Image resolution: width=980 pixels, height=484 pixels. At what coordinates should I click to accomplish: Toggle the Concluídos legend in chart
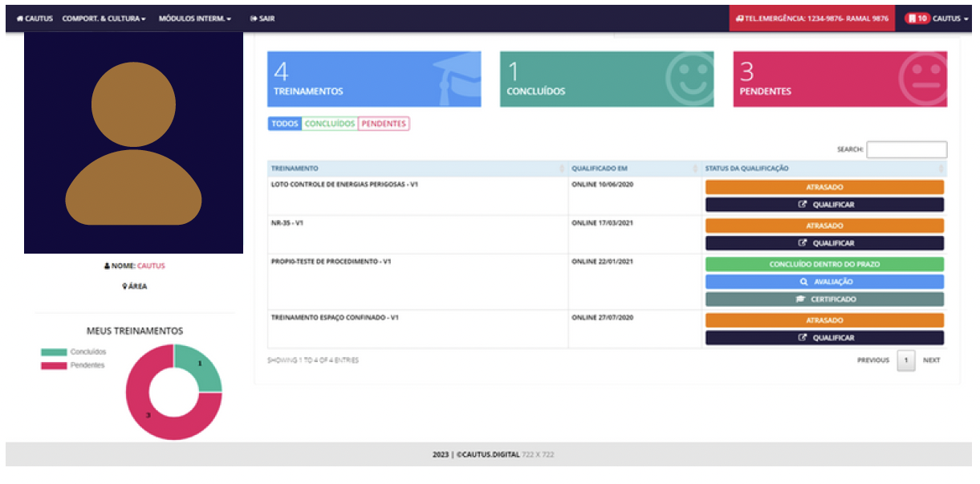(73, 352)
